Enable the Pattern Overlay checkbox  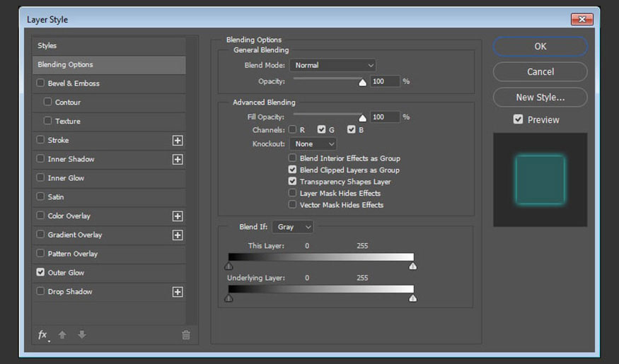40,253
